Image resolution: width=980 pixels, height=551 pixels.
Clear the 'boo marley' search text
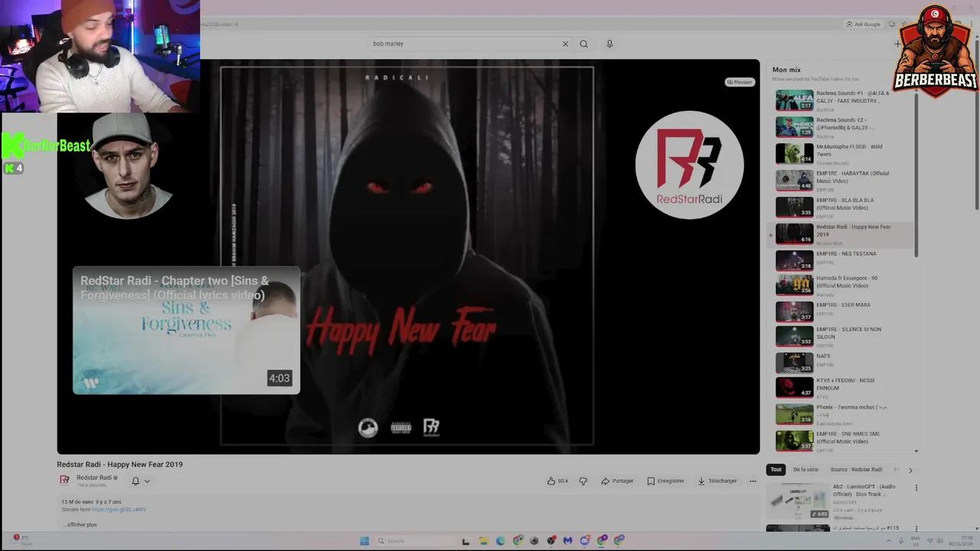[x=565, y=44]
